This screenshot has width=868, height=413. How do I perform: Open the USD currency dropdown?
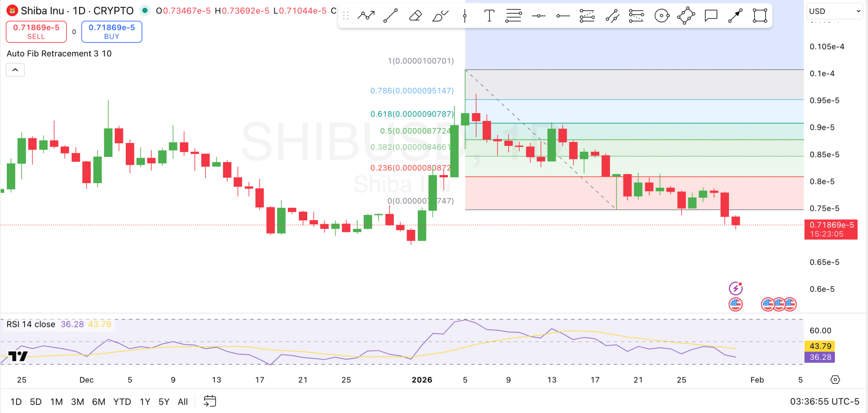(834, 11)
